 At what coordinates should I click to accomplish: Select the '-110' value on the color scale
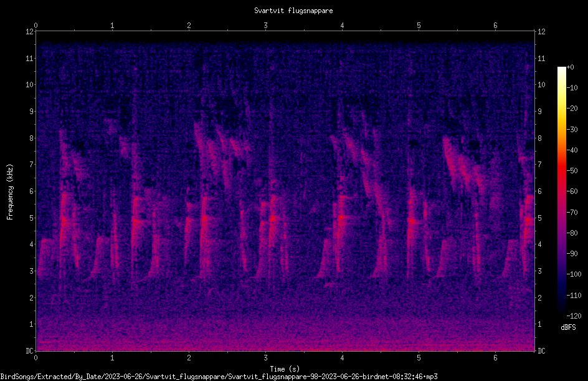tap(574, 296)
